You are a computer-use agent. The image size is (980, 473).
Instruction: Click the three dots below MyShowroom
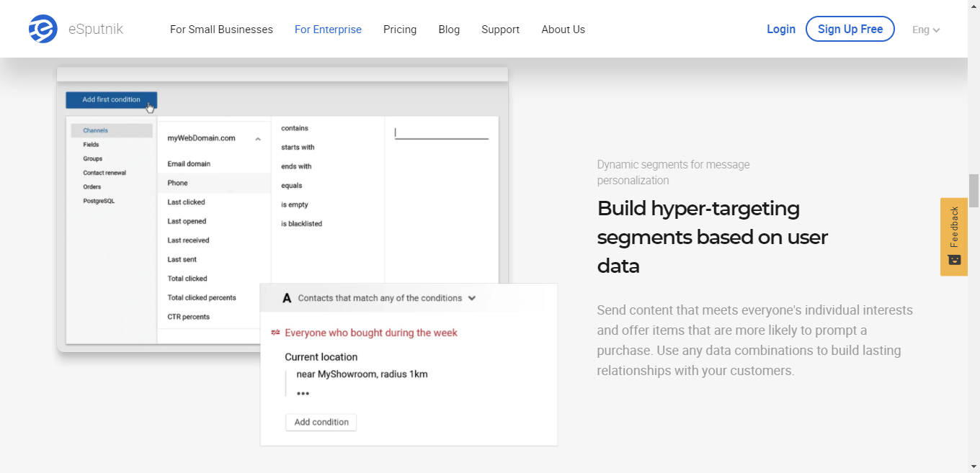(303, 394)
